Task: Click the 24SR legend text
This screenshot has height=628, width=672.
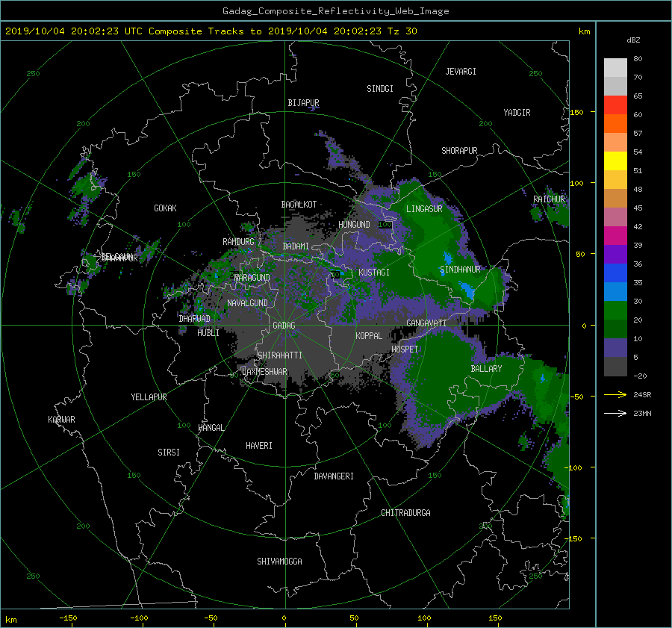Action: click(642, 395)
